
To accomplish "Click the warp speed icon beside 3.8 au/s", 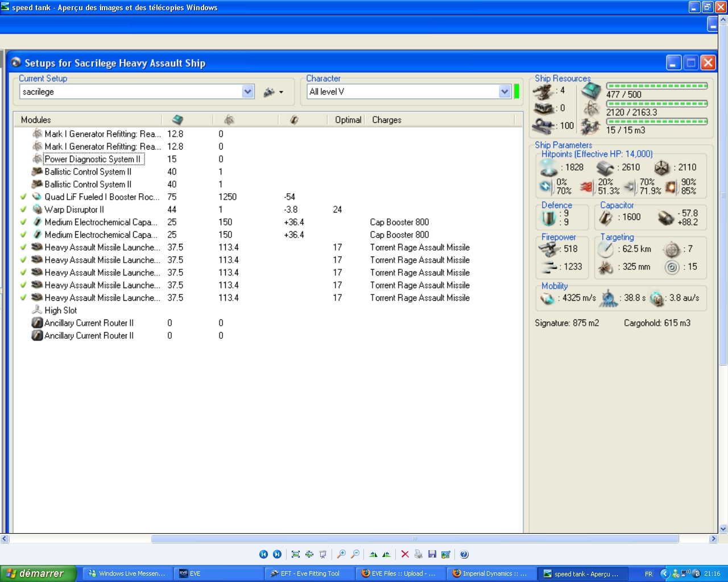I will tap(657, 298).
